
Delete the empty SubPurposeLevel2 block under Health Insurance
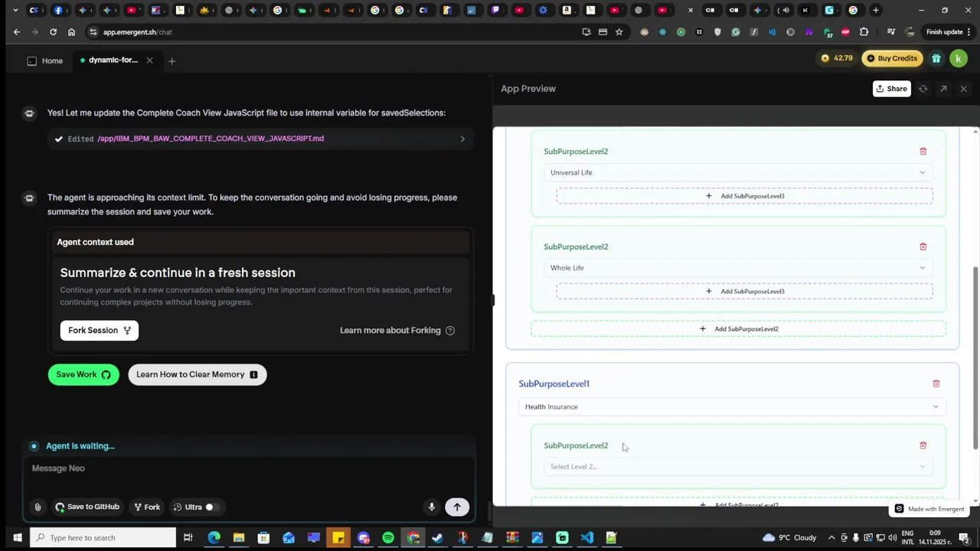pos(923,445)
